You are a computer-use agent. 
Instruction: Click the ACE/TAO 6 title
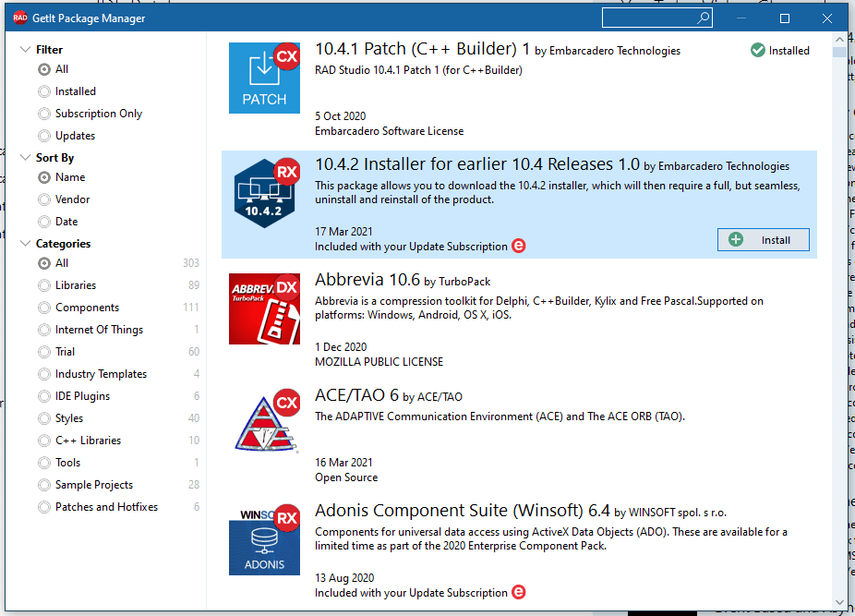(357, 395)
